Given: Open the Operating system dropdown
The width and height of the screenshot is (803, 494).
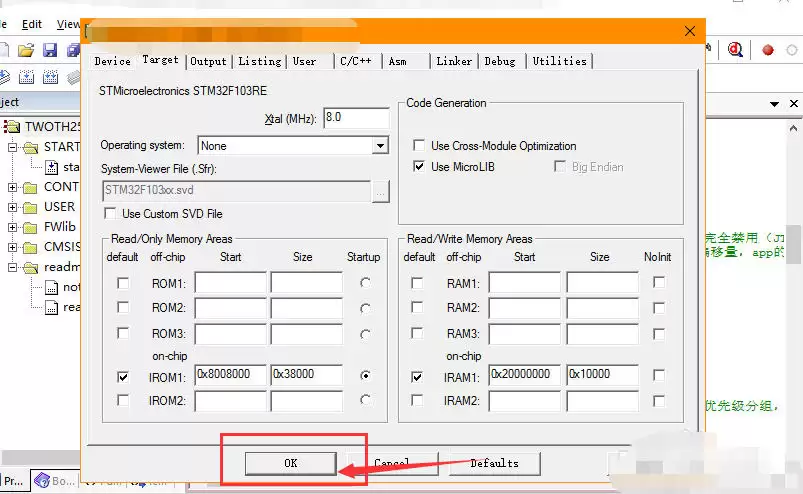Looking at the screenshot, I should pos(380,146).
